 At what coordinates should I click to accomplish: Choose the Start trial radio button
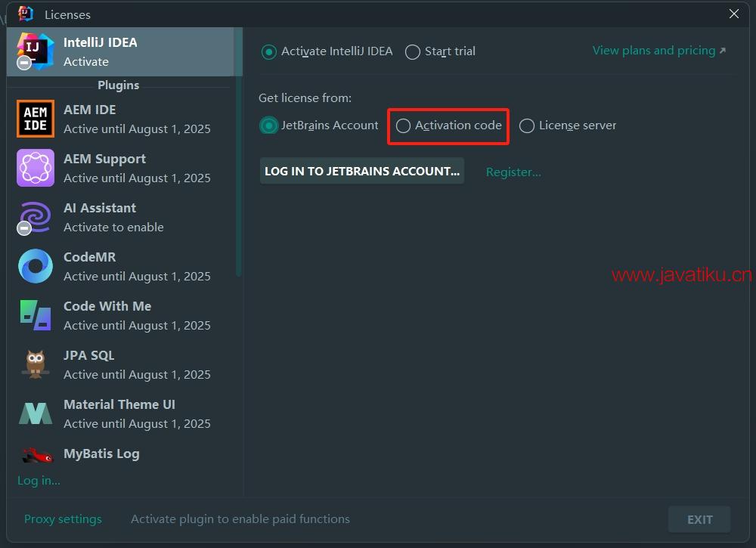click(440, 51)
